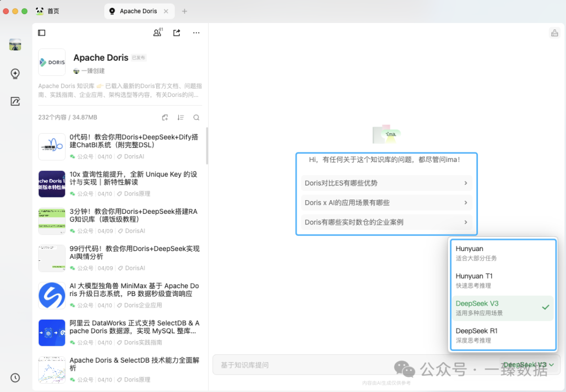
Task: Open the DeepSeek V3 model dropdown
Action: tap(528, 365)
